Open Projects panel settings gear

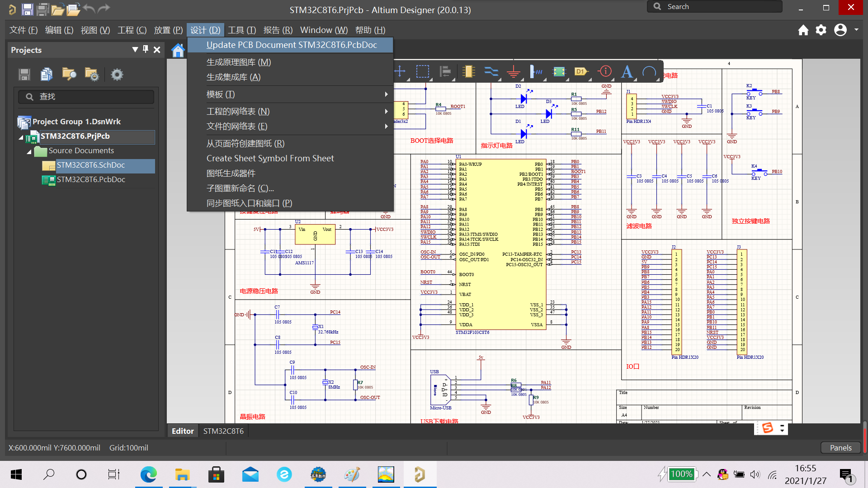coord(117,75)
